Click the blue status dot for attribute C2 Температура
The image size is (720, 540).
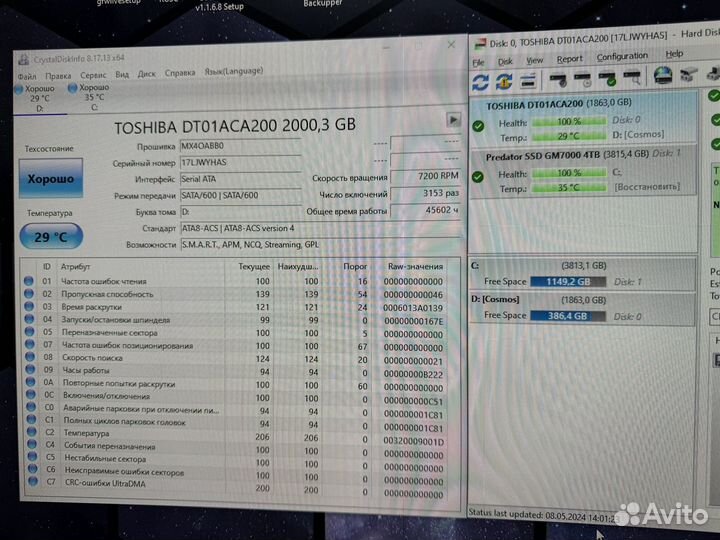point(32,431)
